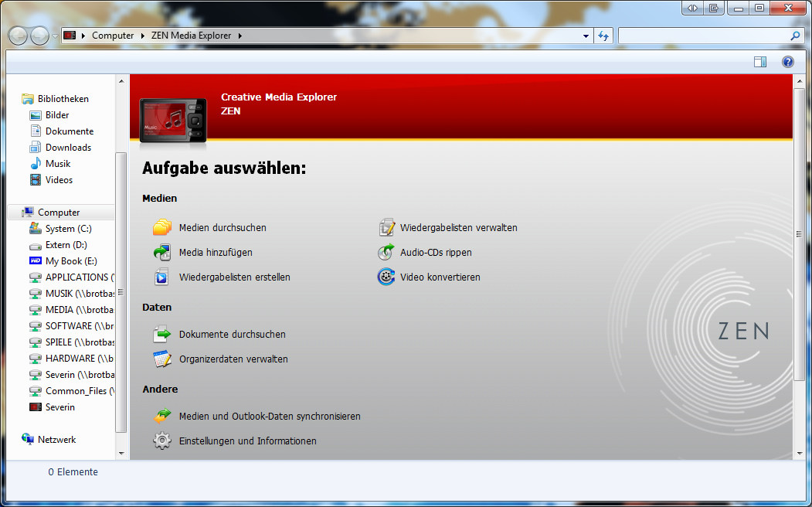Go forward using the Forward arrow
The width and height of the screenshot is (812, 507).
[40, 36]
